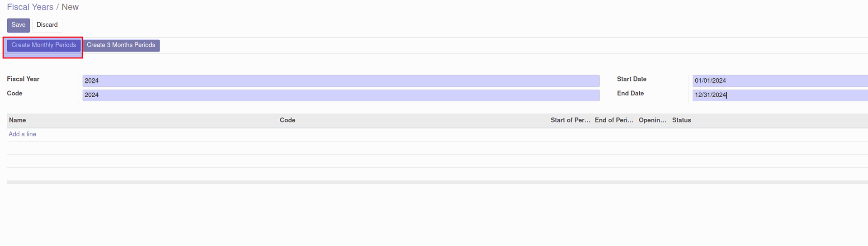Sort by End of Period column
The width and height of the screenshot is (868, 246).
pyautogui.click(x=614, y=120)
